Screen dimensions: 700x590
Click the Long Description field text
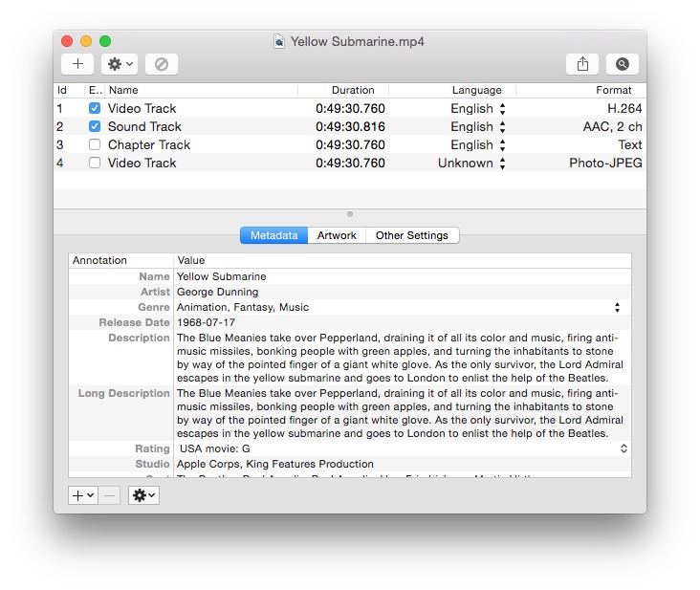tap(400, 413)
